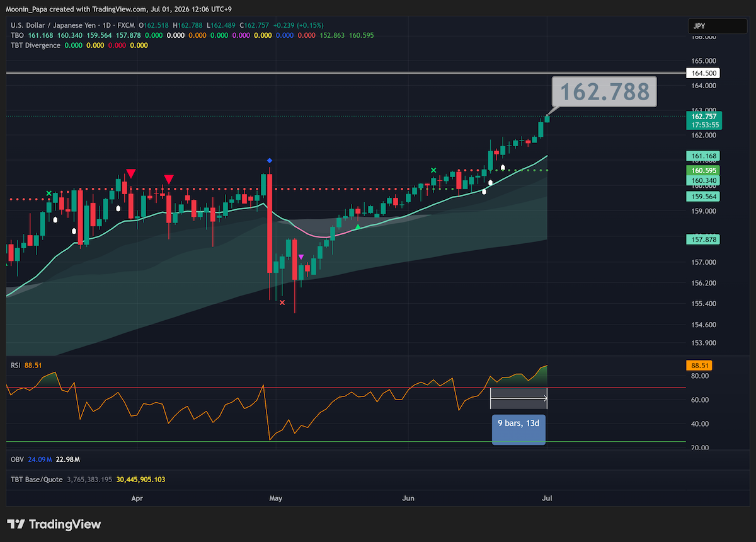756x542 pixels.
Task: Click the arrow line of the bars measurement
Action: [x=518, y=398]
